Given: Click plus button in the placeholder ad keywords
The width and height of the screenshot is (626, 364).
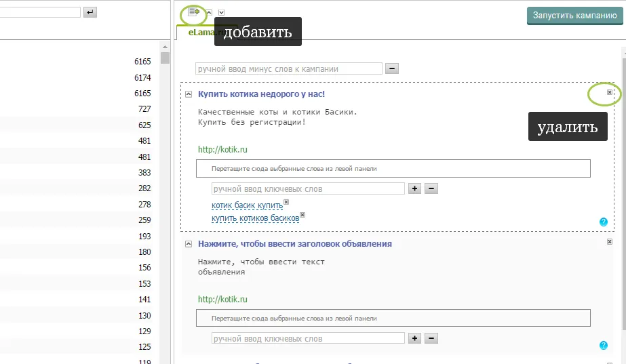Looking at the screenshot, I should [x=414, y=338].
